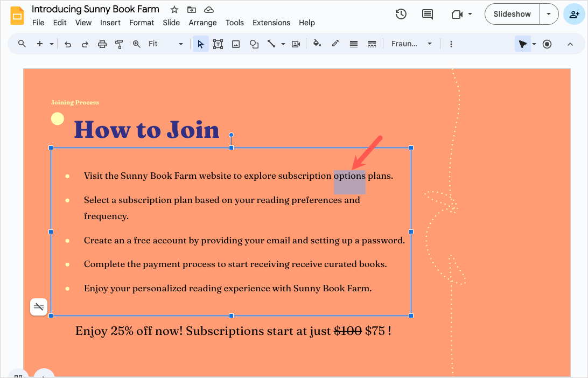This screenshot has height=378, width=588.
Task: Expand the pointer options dropdown arrow
Action: (534, 44)
